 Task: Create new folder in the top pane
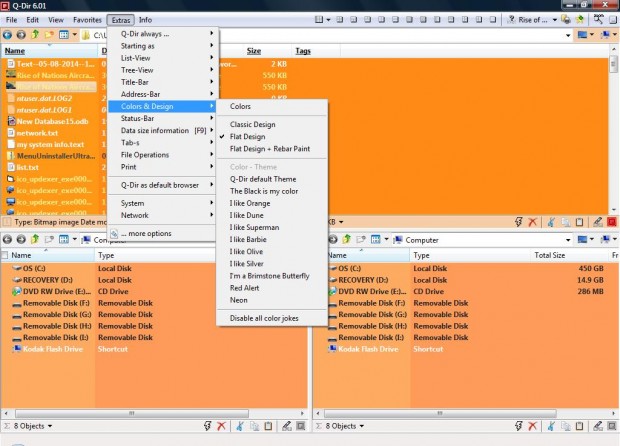click(49, 35)
